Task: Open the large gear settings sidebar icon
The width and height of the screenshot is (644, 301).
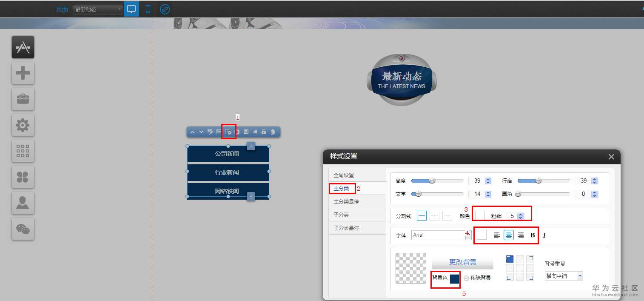Action: pyautogui.click(x=23, y=125)
